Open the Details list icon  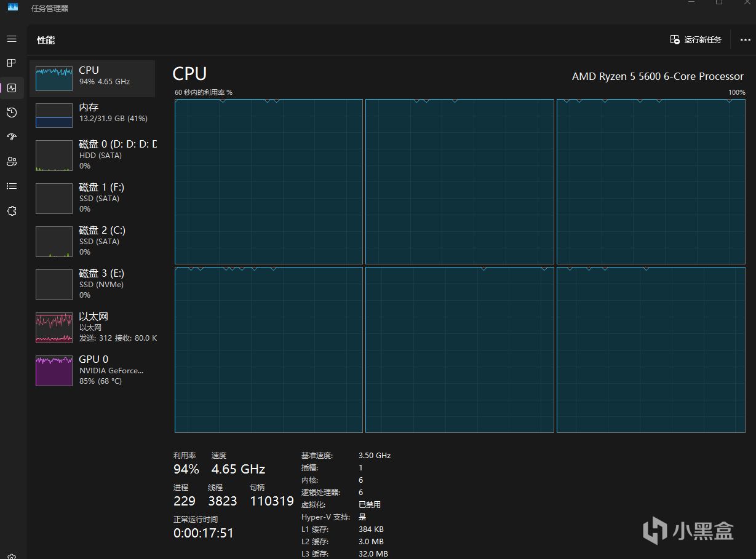click(x=12, y=186)
